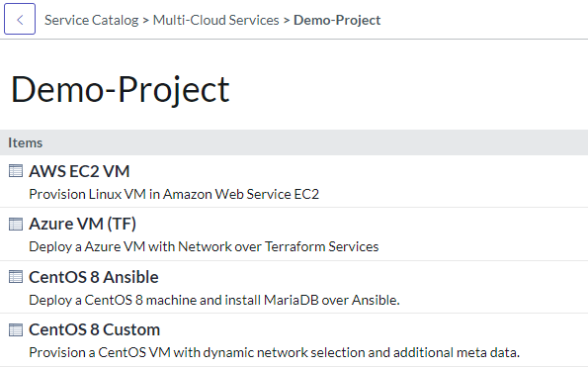Click the Demo-Project page heading

tap(121, 90)
